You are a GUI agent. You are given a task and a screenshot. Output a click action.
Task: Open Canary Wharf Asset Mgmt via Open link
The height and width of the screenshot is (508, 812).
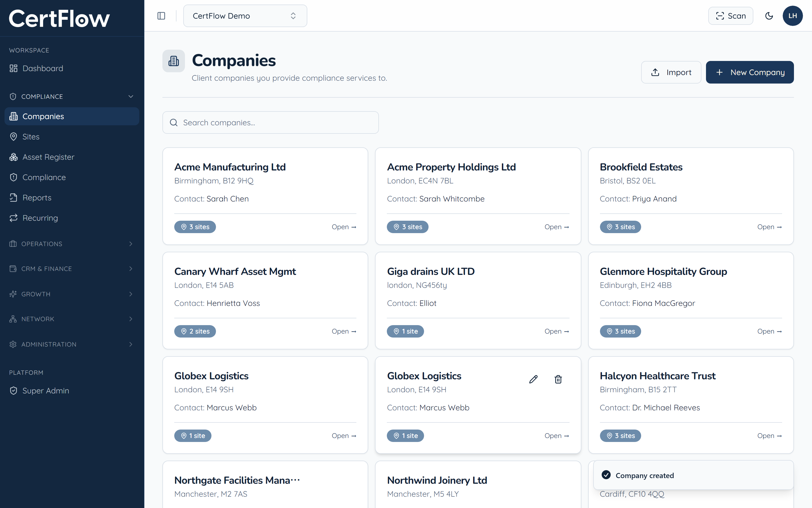point(344,331)
